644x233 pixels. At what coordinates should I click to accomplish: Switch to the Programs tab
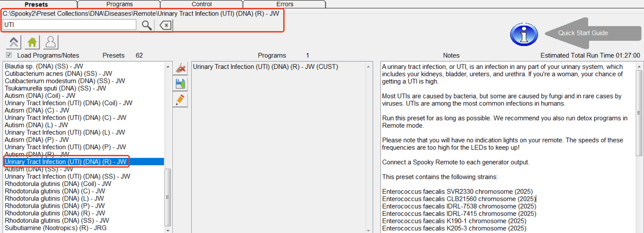(x=119, y=4)
